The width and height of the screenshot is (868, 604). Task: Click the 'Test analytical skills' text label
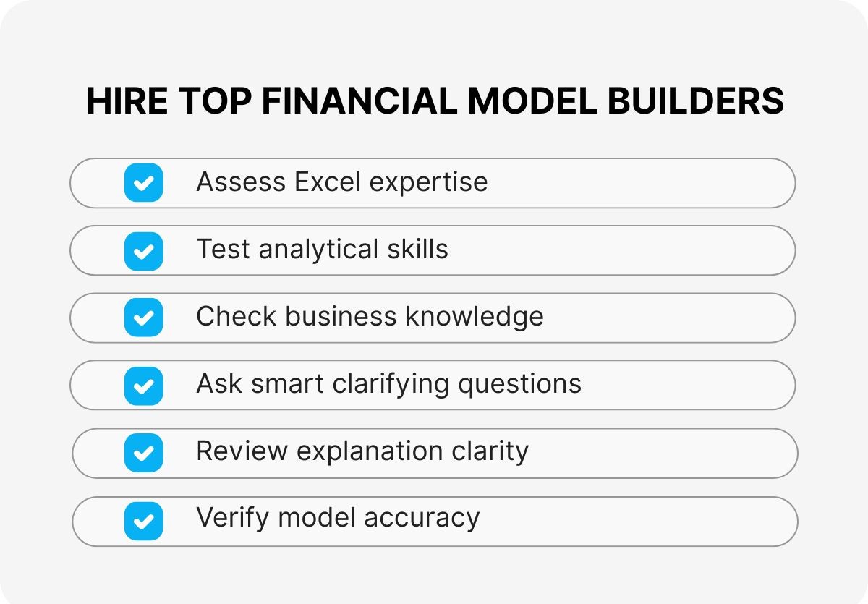[322, 250]
